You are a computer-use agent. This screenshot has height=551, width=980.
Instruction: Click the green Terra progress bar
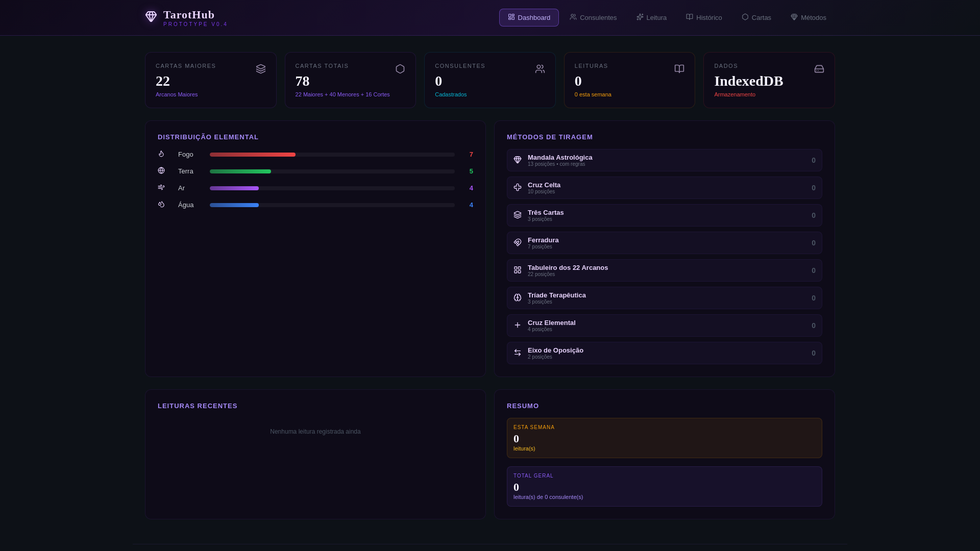pos(240,171)
